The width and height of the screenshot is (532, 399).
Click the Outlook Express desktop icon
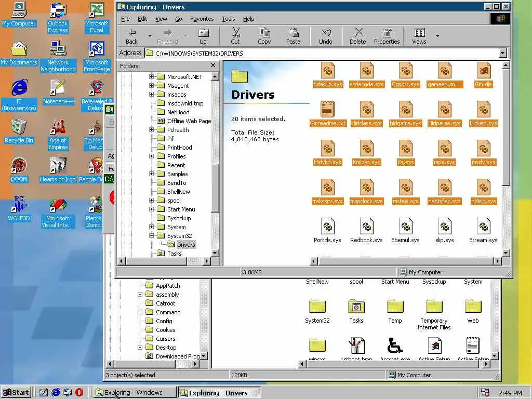[x=58, y=18]
